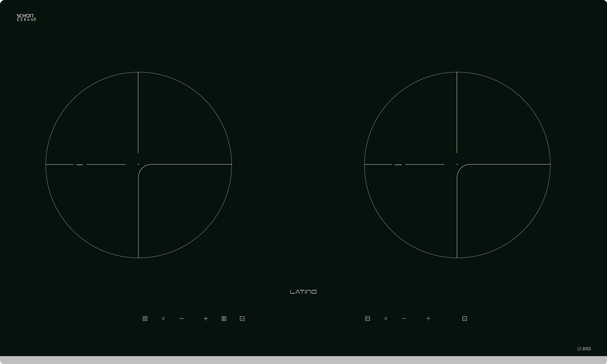Click the curved corner line in left zone
607x364 pixels.
[141, 167]
